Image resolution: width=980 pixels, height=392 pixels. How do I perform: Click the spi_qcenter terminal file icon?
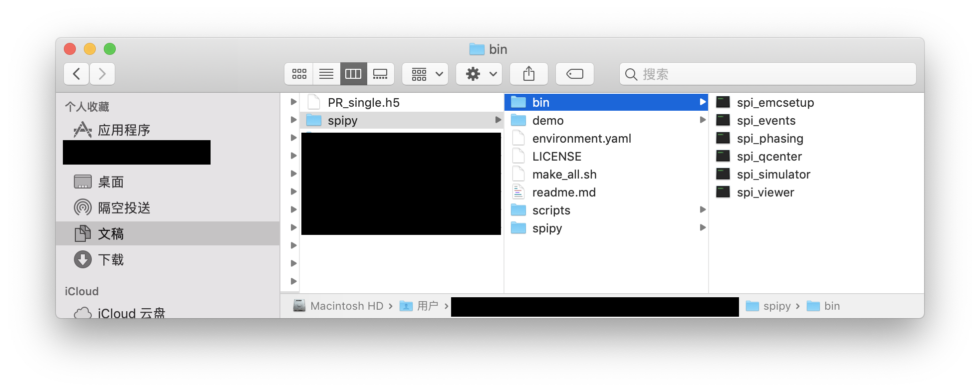point(723,156)
